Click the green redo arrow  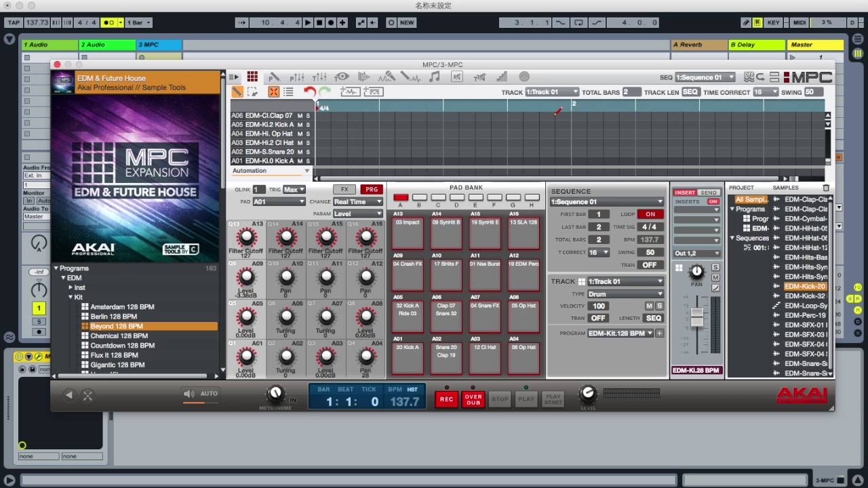[325, 91]
